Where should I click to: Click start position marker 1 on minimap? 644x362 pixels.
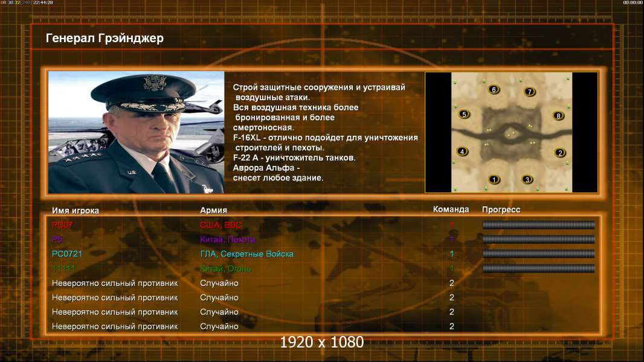494,179
